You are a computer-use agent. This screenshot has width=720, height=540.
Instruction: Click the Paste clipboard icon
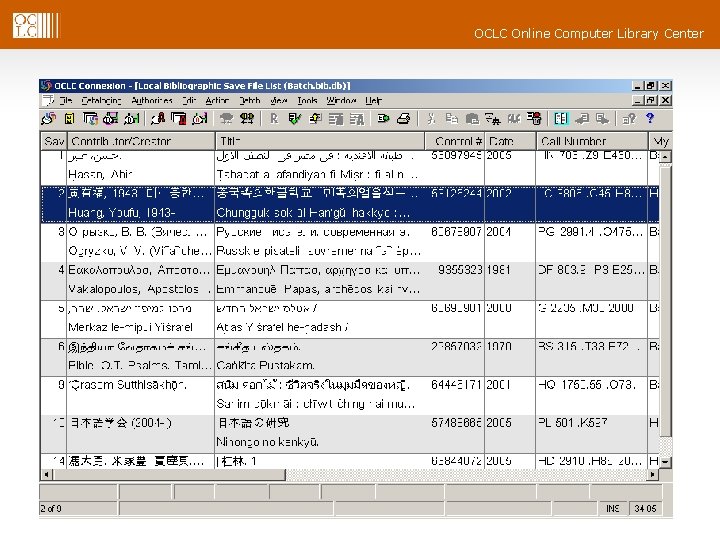click(472, 119)
